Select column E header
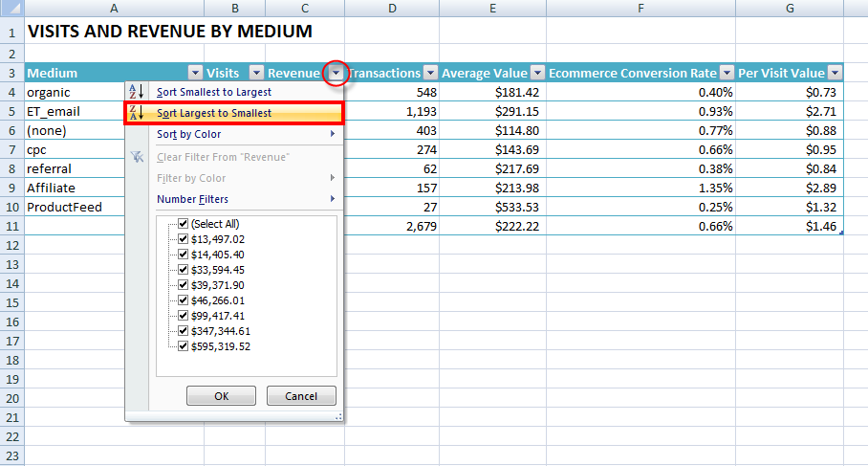Viewport: 868px width, 466px height. click(492, 8)
